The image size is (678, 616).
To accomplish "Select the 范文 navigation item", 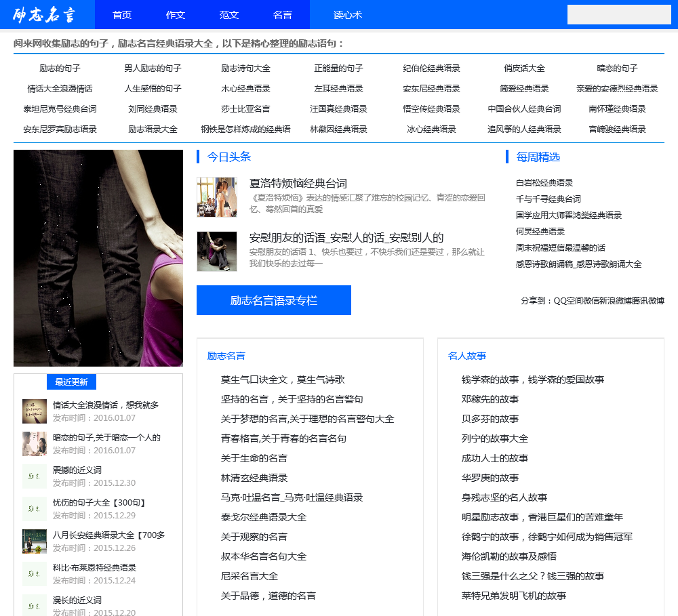I will (228, 15).
